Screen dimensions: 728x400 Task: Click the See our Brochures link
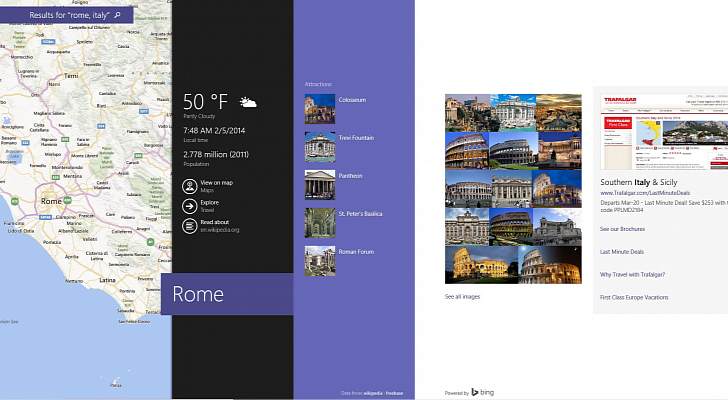622,229
